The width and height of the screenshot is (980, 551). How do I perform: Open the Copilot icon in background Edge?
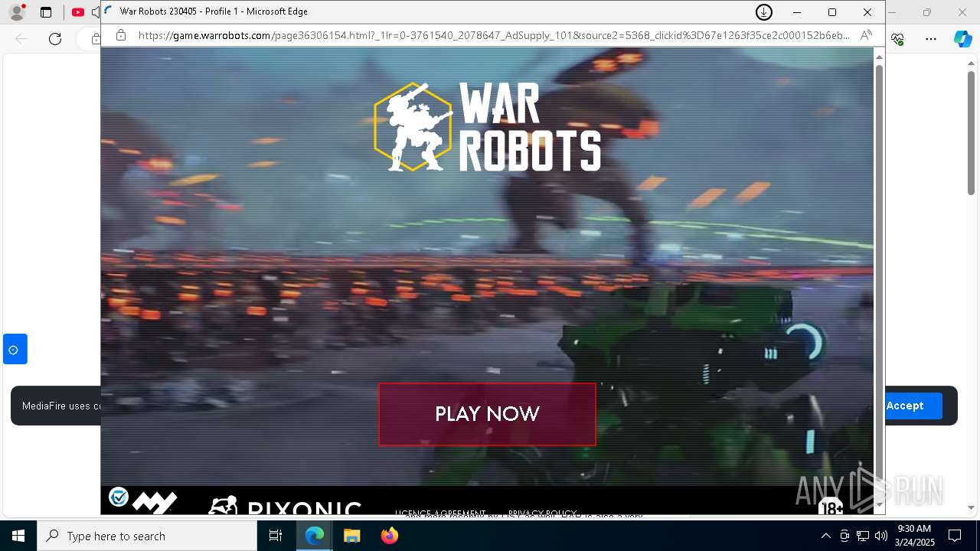click(x=962, y=38)
